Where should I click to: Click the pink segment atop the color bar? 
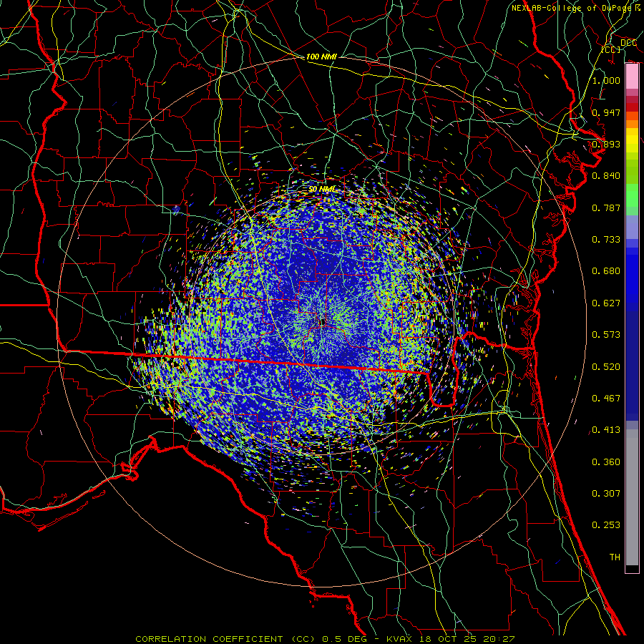pos(632,77)
